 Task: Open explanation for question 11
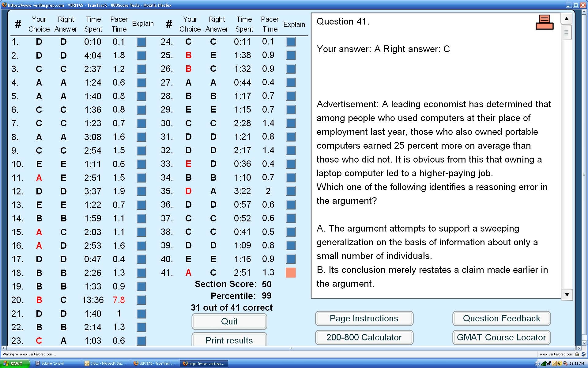point(141,178)
